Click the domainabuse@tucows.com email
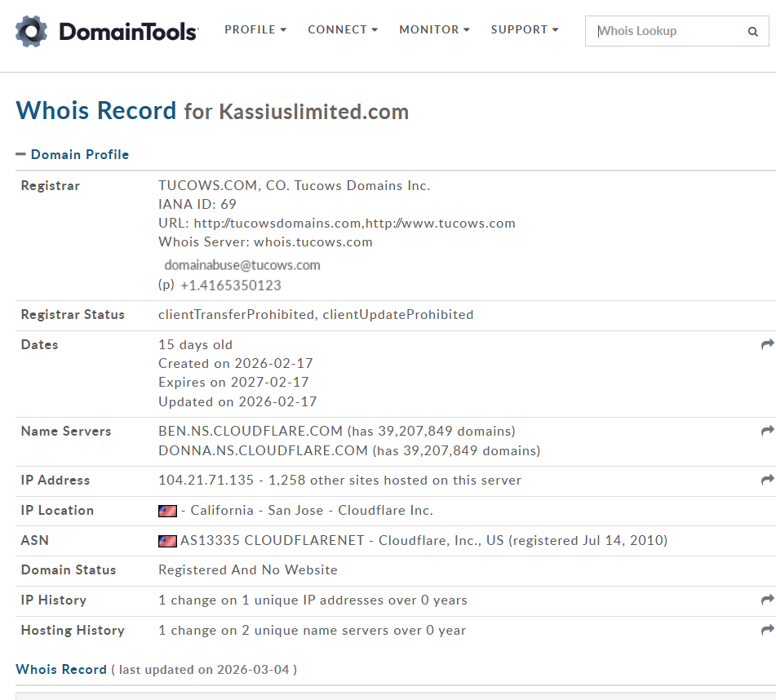776x700 pixels. click(242, 265)
